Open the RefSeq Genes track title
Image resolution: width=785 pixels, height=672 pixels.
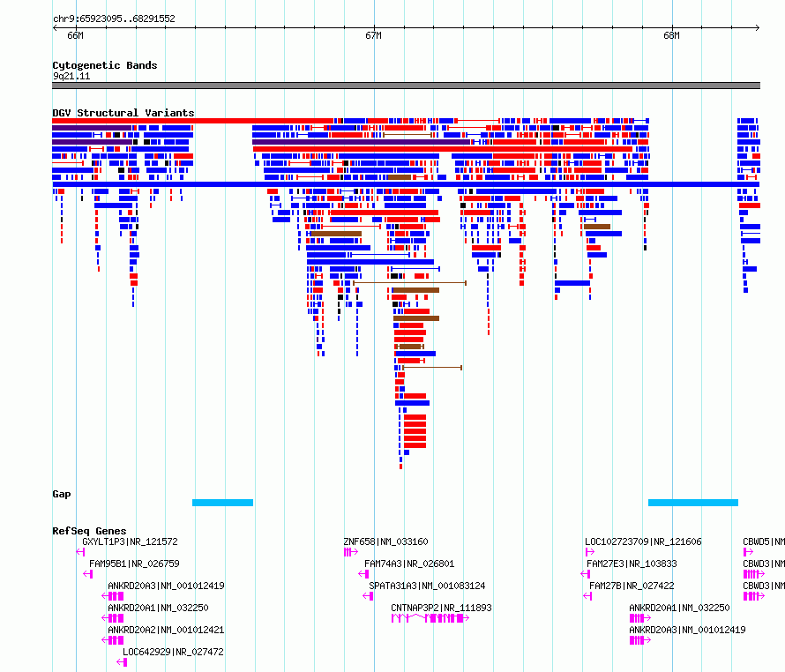click(90, 531)
